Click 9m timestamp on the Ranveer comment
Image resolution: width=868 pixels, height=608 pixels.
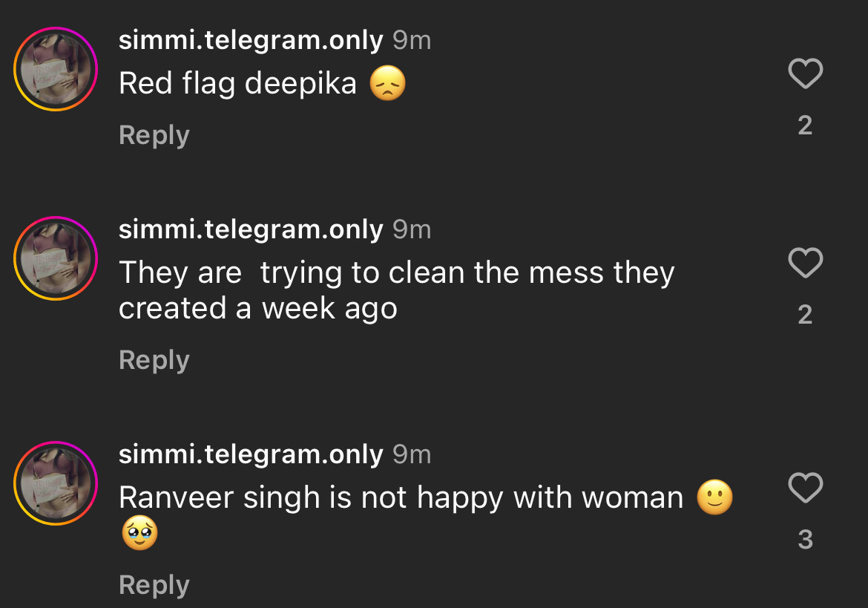(x=412, y=454)
